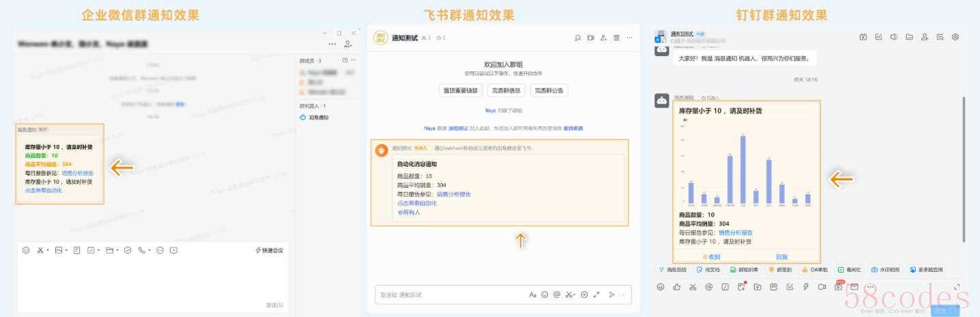Open 销售分析报告 link in WeCom message
Image resolution: width=980 pixels, height=317 pixels.
[x=77, y=174]
